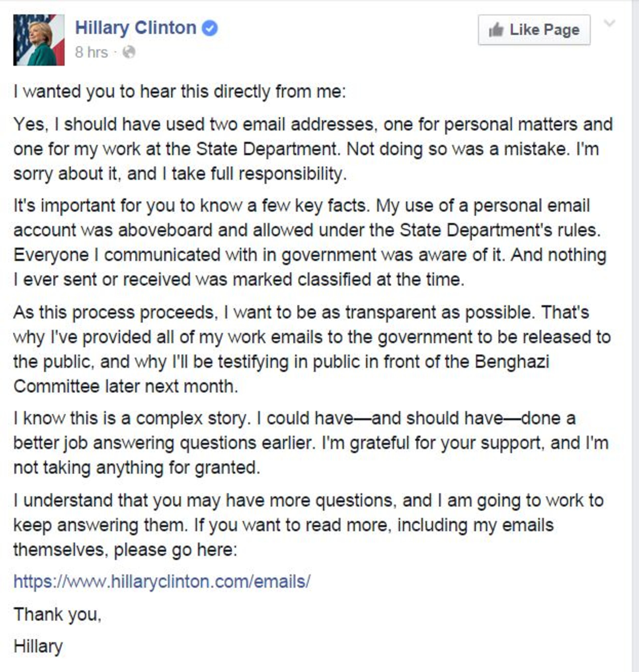Click the "Thank you," closing line

coord(58,614)
